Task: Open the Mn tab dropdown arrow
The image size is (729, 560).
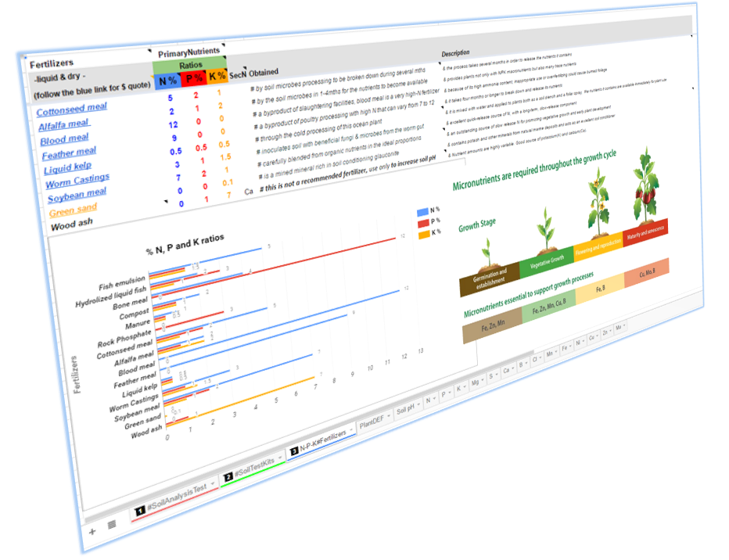Action: click(556, 352)
